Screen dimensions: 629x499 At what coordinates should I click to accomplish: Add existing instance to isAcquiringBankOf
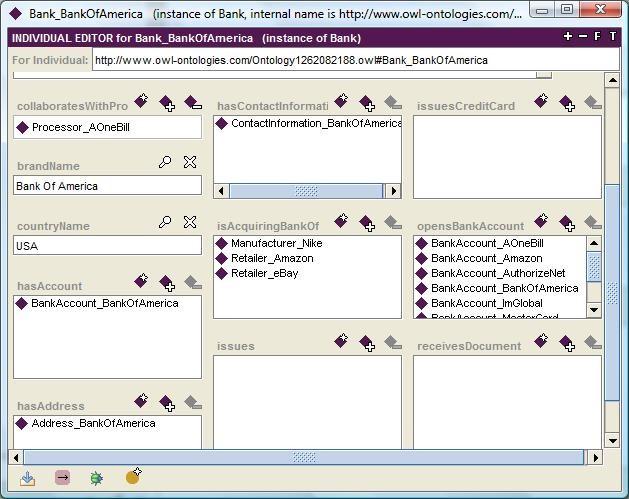[x=367, y=223]
